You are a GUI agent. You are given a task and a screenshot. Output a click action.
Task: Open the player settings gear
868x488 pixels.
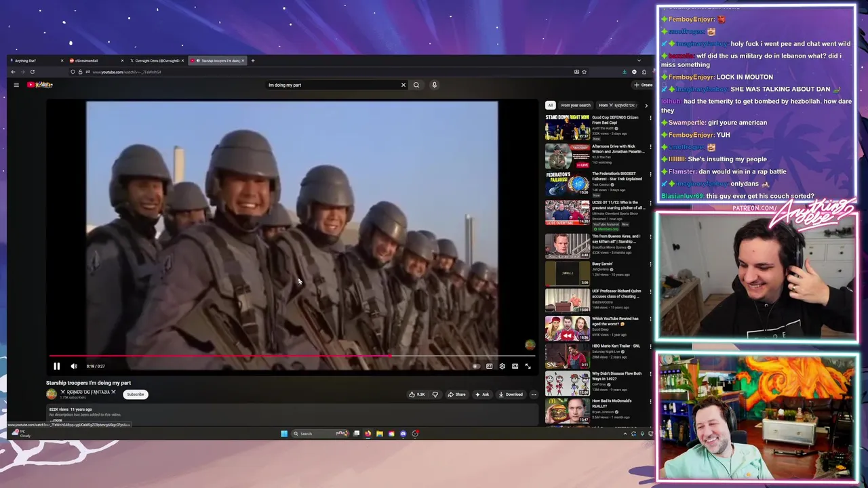click(502, 366)
